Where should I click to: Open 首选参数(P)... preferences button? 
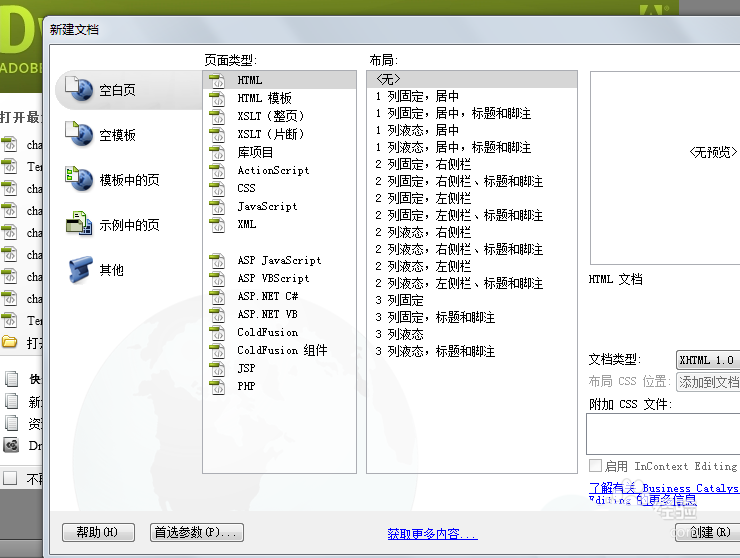tap(197, 533)
